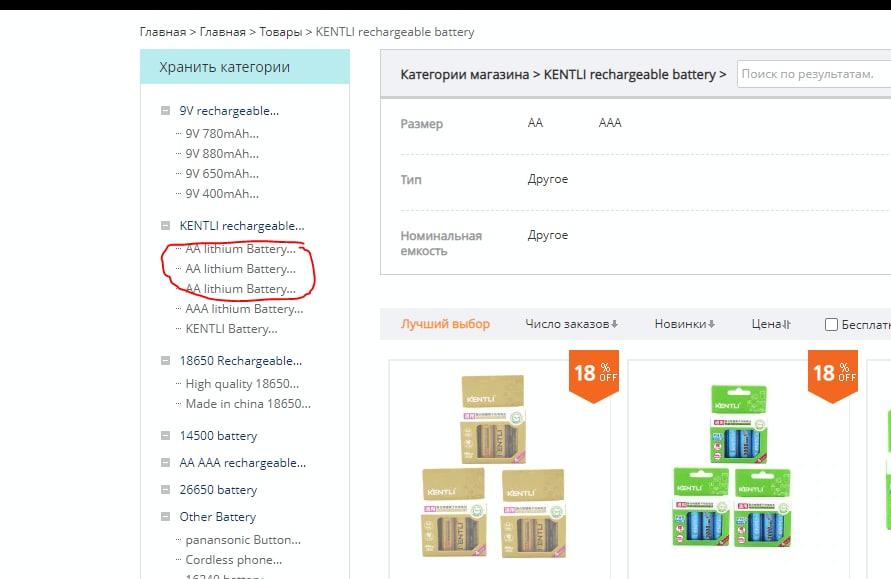This screenshot has width=891, height=579.
Task: Click the Новинки sort arrow icon
Action: coord(711,324)
